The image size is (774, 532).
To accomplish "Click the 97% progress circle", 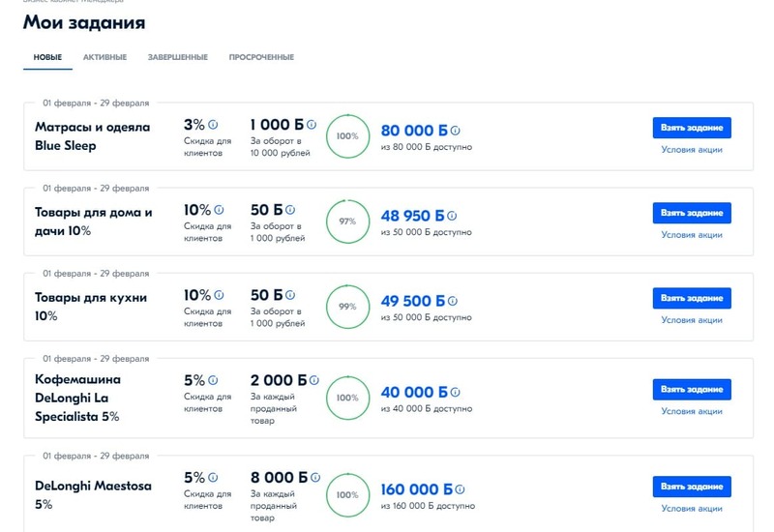I will click(x=346, y=222).
